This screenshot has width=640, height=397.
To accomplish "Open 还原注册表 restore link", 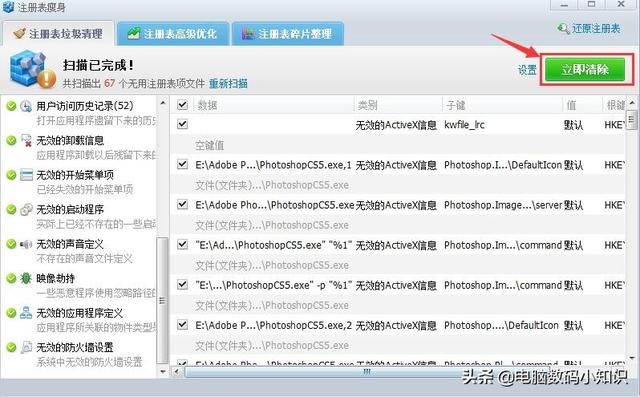I will 596,29.
